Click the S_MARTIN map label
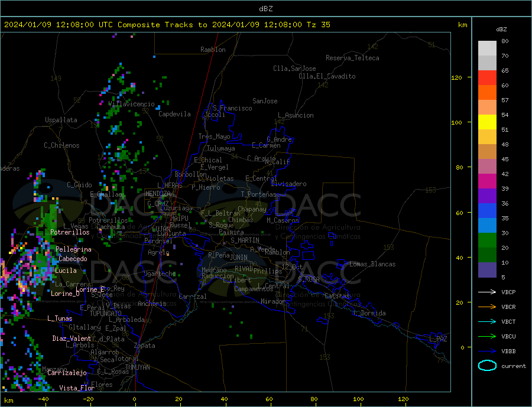Viewport: 532px width, 407px height. pos(245,240)
